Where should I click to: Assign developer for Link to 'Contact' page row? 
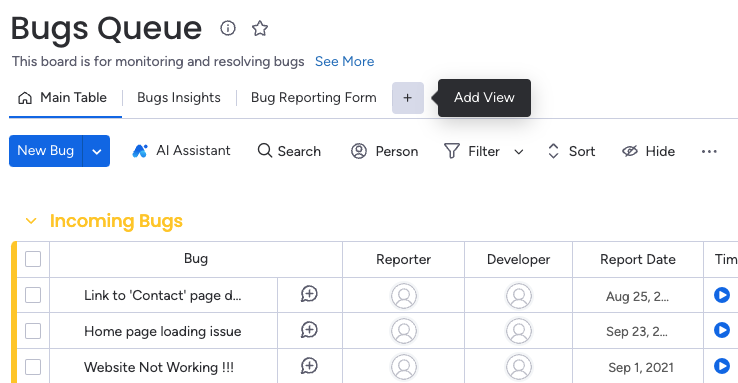[519, 296]
